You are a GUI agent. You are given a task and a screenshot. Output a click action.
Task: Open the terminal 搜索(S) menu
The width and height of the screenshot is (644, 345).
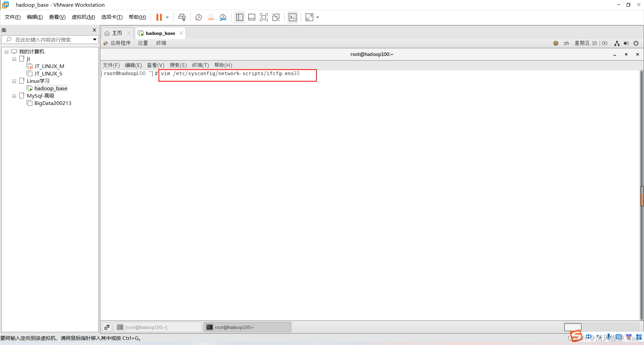pyautogui.click(x=178, y=65)
